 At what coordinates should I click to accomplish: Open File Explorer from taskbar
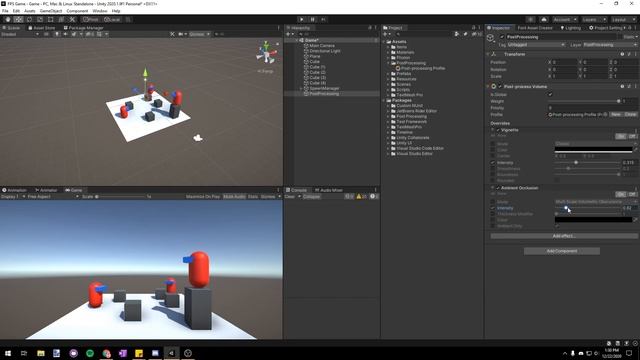point(41,353)
